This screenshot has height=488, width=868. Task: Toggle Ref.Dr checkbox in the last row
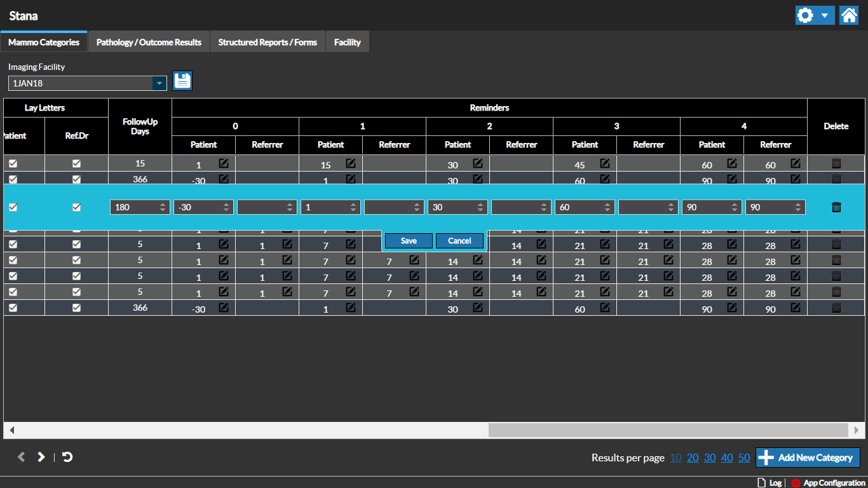tap(77, 308)
